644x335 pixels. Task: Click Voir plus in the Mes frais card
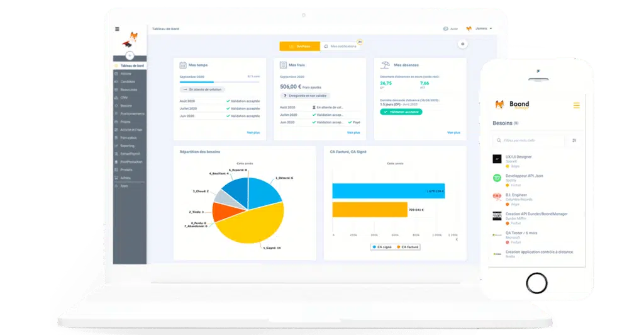pyautogui.click(x=353, y=132)
